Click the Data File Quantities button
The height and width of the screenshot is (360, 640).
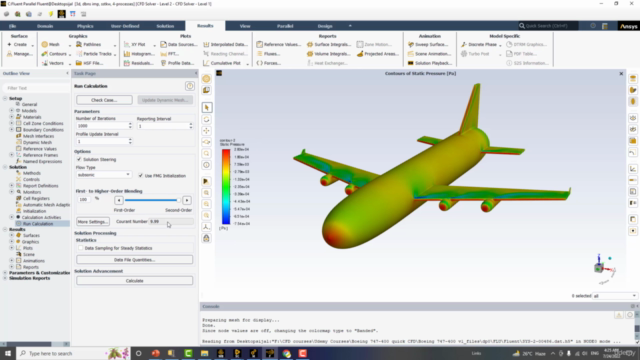click(x=134, y=260)
